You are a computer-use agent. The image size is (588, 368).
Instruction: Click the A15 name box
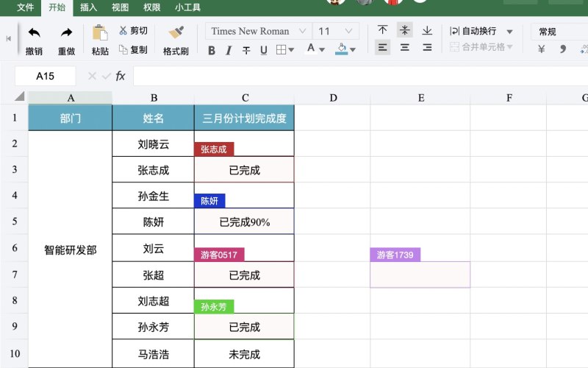pyautogui.click(x=46, y=77)
